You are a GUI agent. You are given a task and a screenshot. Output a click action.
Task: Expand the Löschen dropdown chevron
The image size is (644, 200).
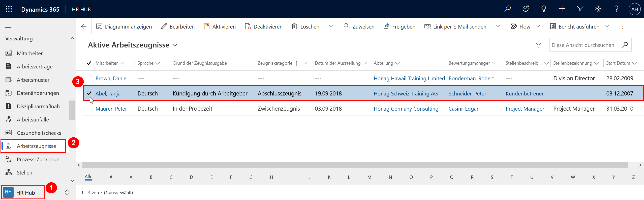point(331,27)
